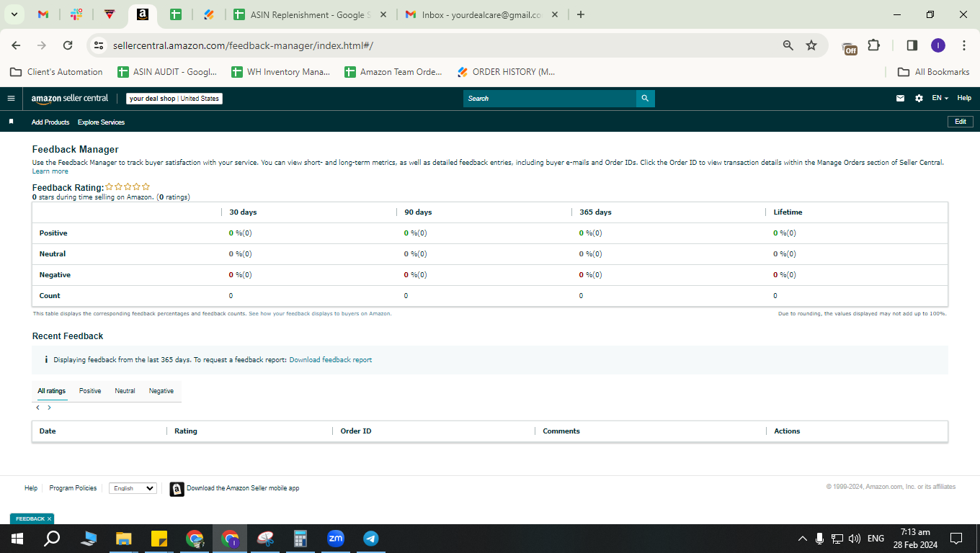Click the Windows Start button

pos(17,539)
